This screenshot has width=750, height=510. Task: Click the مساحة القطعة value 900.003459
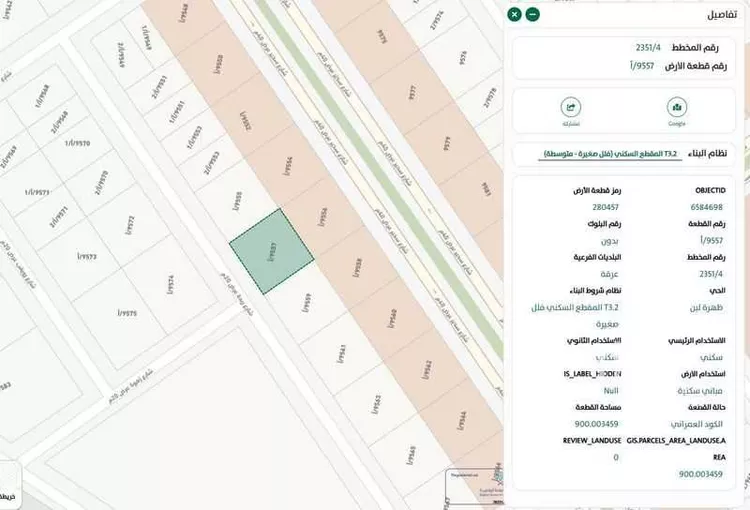click(596, 424)
